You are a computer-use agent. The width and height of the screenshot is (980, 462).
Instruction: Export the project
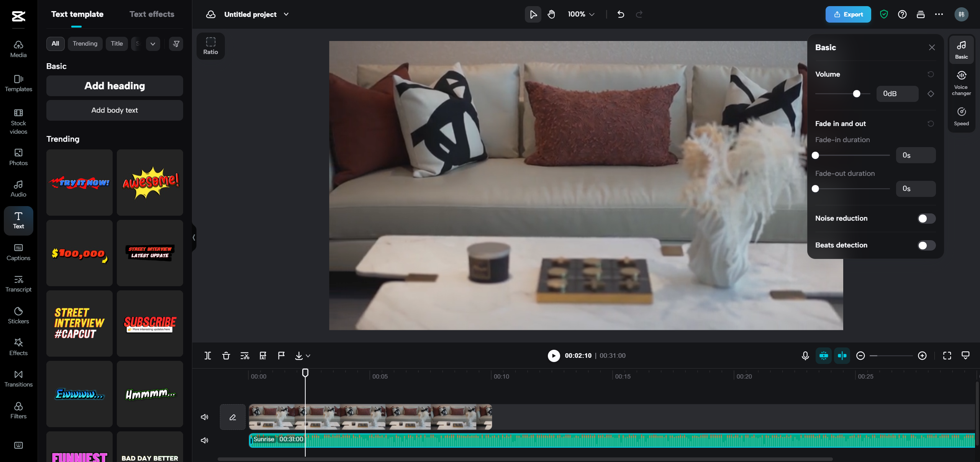pyautogui.click(x=847, y=14)
